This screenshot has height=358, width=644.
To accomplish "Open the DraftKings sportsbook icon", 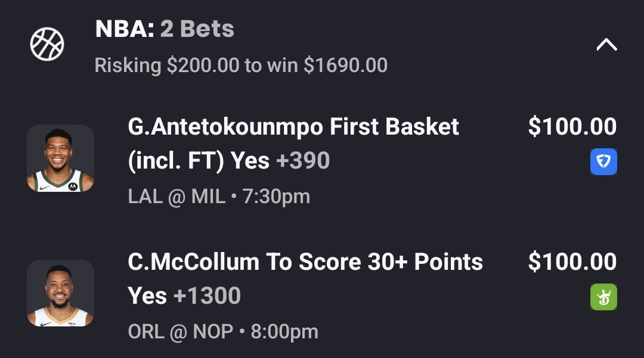I will tap(603, 297).
